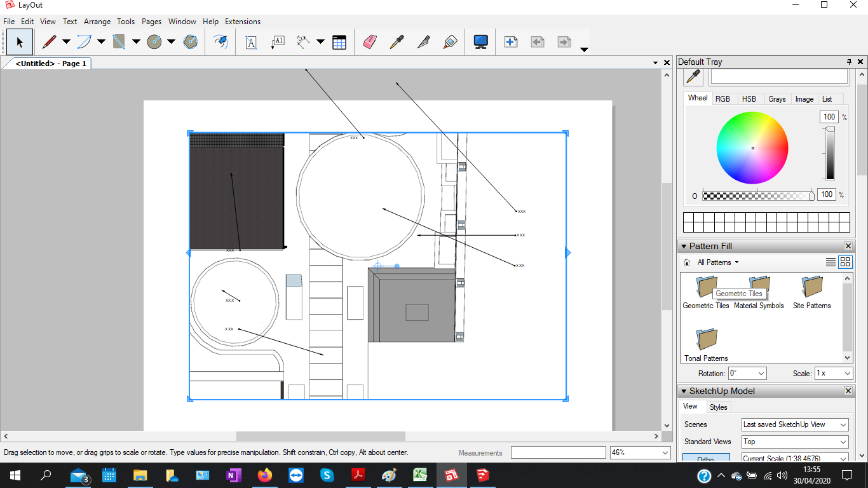Click the vertical brightness slider
868x488 pixels.
coord(830,153)
